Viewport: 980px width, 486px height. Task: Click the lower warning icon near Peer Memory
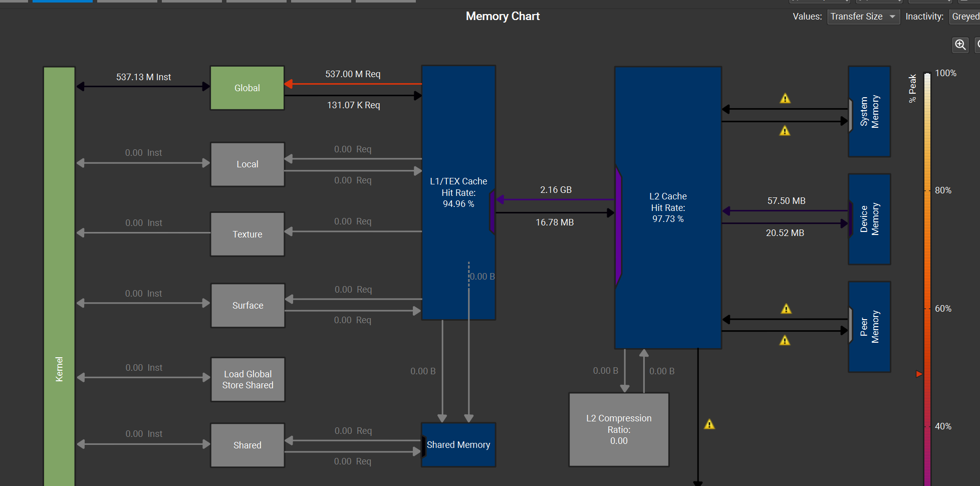tap(785, 341)
